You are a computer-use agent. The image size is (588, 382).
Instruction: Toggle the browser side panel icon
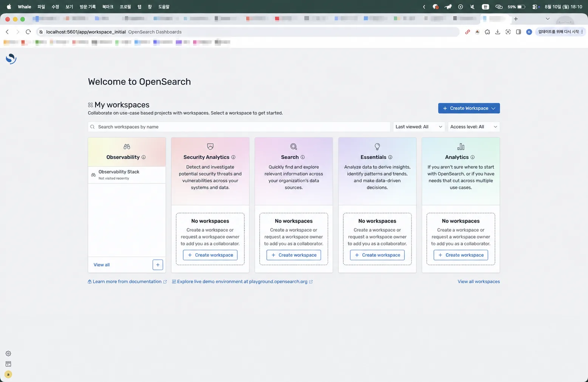point(518,32)
